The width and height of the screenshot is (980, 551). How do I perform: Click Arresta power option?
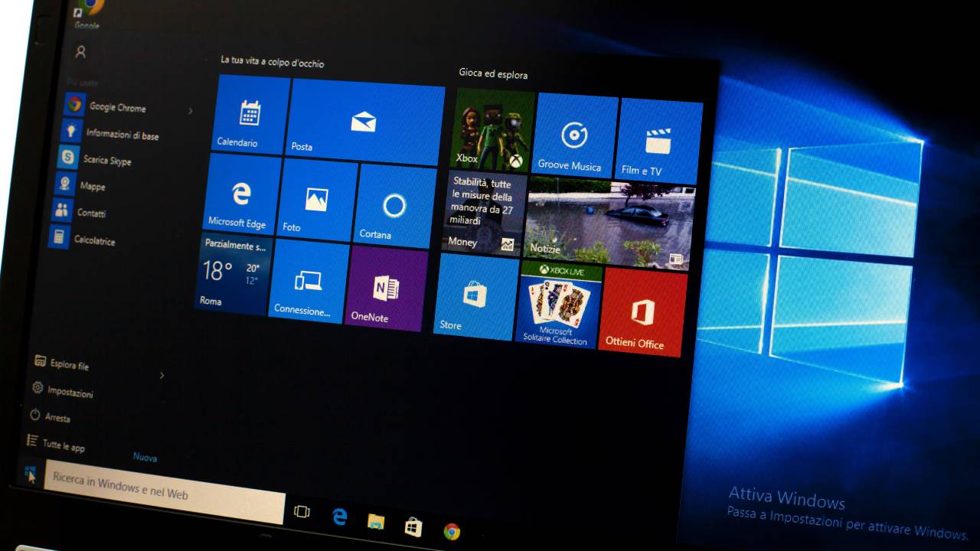51,416
